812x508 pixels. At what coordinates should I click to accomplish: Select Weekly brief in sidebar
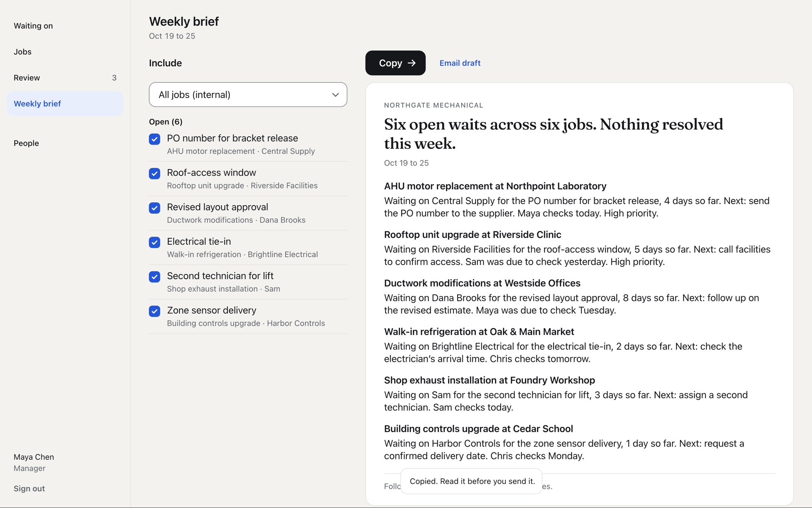pyautogui.click(x=65, y=103)
